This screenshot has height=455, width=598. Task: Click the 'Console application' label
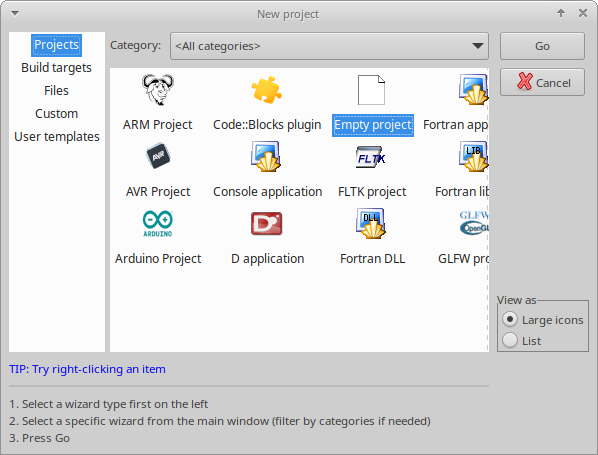click(x=267, y=192)
